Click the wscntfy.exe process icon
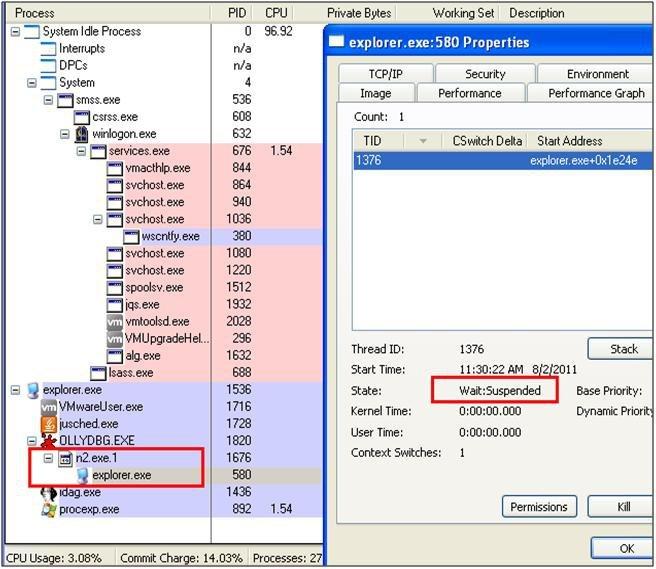Viewport: 656px width, 569px height. tap(131, 236)
